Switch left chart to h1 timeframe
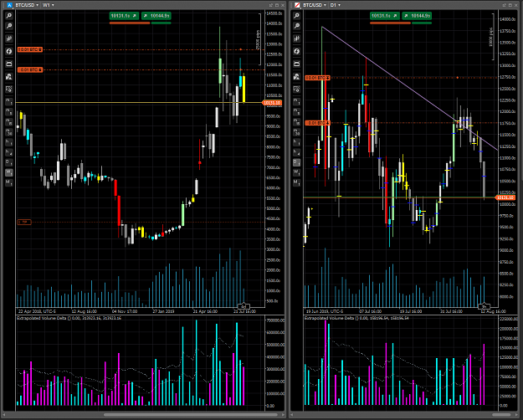The height and width of the screenshot is (420, 523). pos(9,142)
